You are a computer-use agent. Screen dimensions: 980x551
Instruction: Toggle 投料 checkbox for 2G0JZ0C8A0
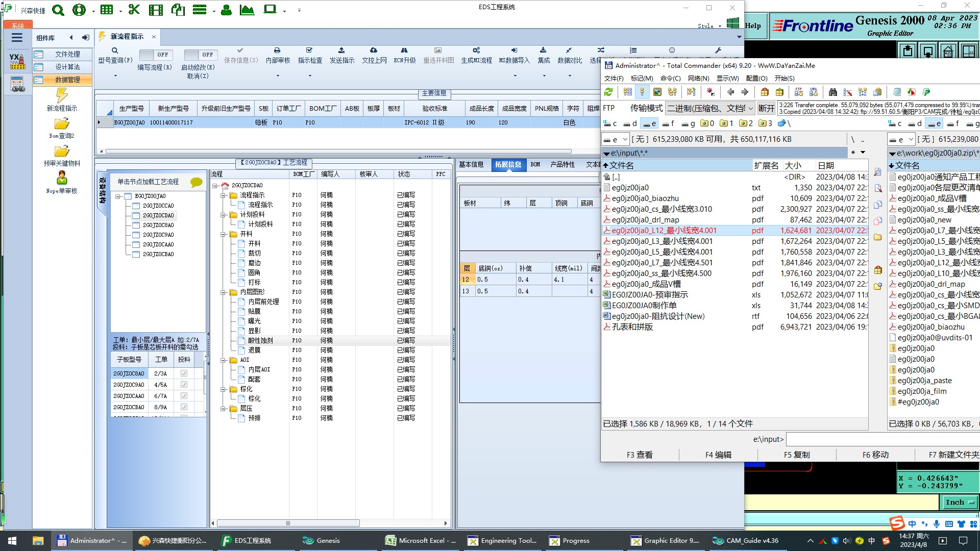184,373
